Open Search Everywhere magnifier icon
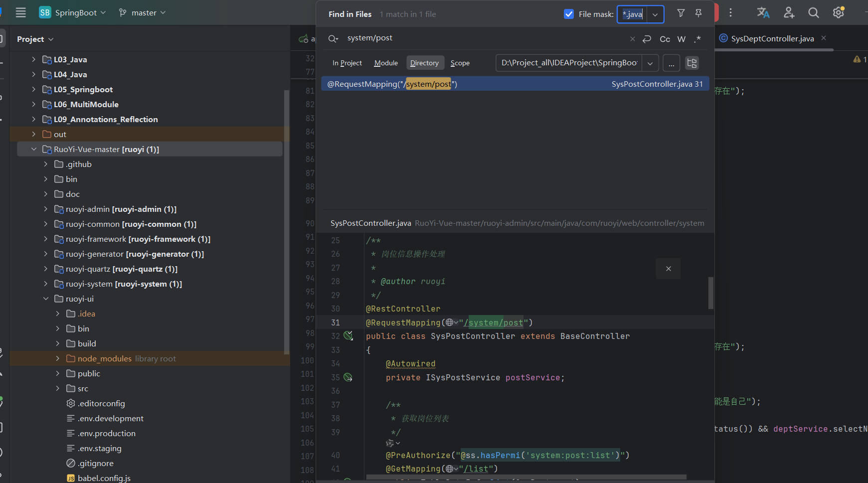This screenshot has width=868, height=483. (814, 13)
